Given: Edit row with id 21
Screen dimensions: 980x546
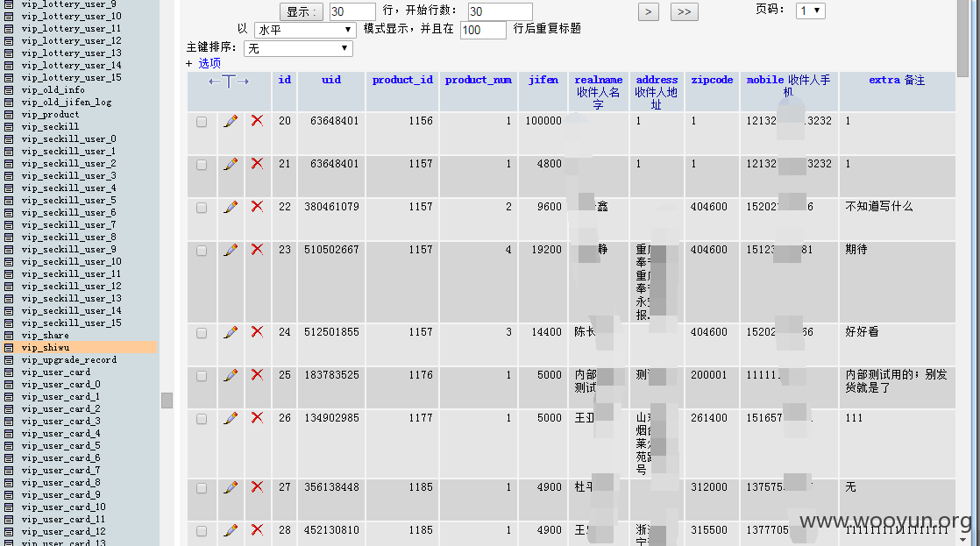Looking at the screenshot, I should pyautogui.click(x=231, y=164).
